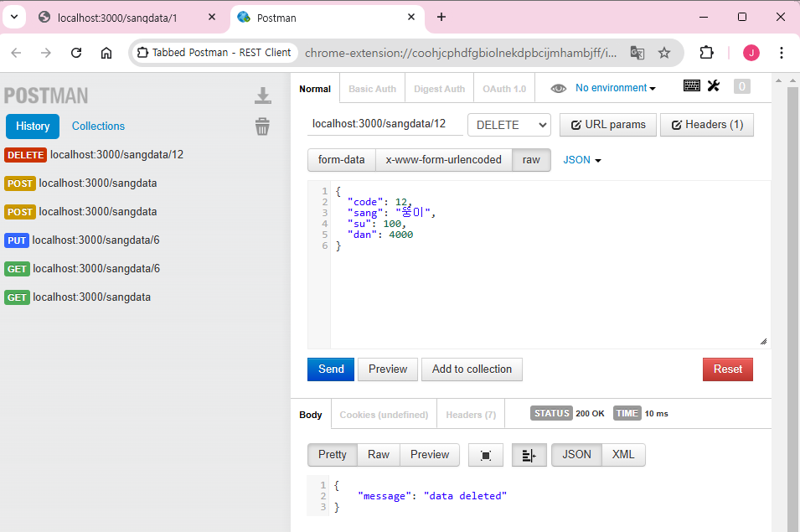Screen dimensions: 800x532
Task: Open GET localhost:3000/sangdata/6 history item
Action: [x=82, y=269]
